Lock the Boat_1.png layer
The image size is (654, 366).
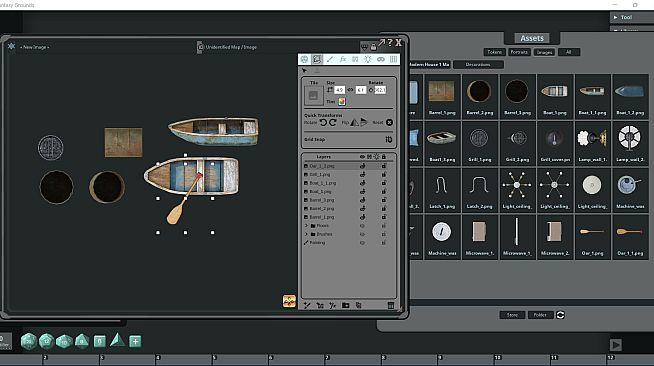384,191
